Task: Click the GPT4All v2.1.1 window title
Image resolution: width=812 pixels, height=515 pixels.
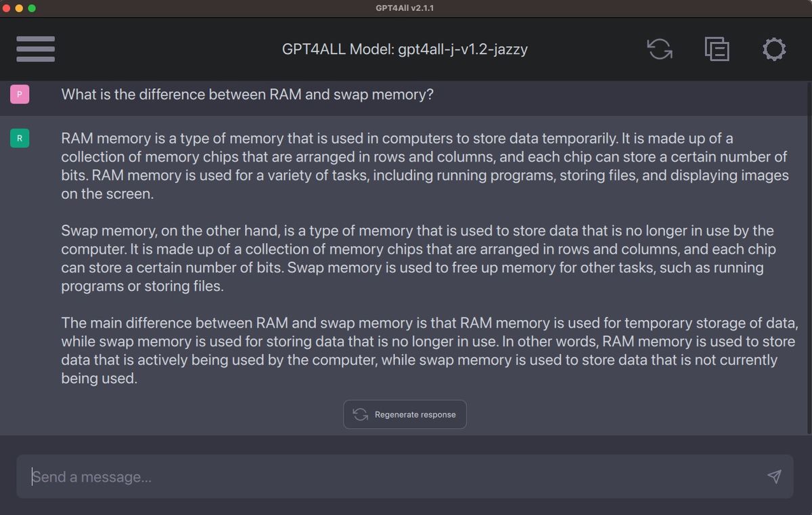Action: [x=405, y=8]
